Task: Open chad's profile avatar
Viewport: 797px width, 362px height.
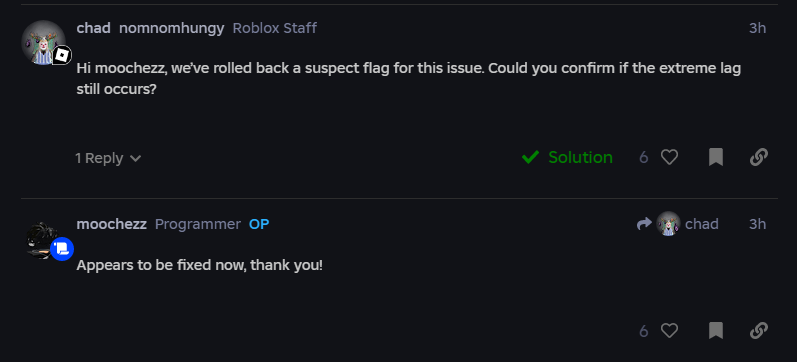Action: (x=43, y=43)
